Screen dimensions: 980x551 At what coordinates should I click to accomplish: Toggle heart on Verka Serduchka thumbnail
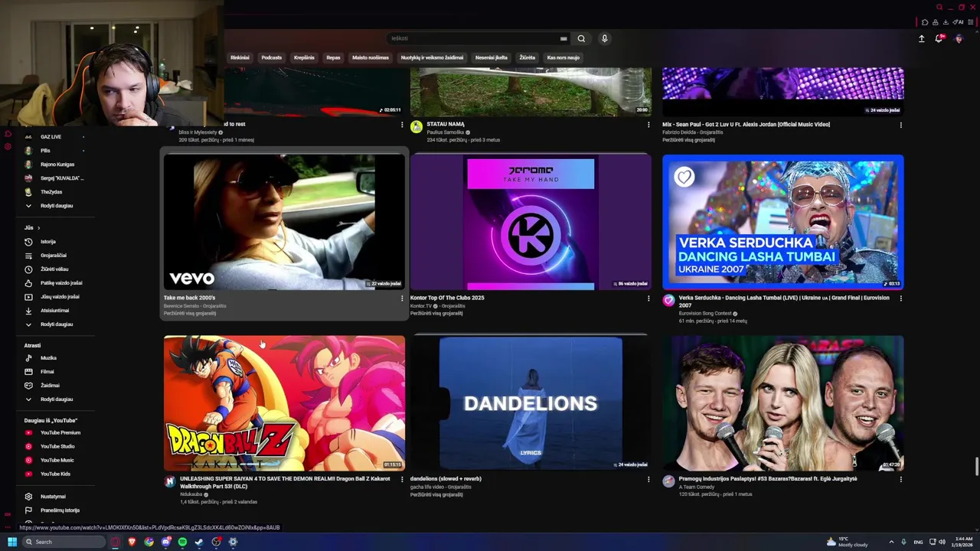684,178
